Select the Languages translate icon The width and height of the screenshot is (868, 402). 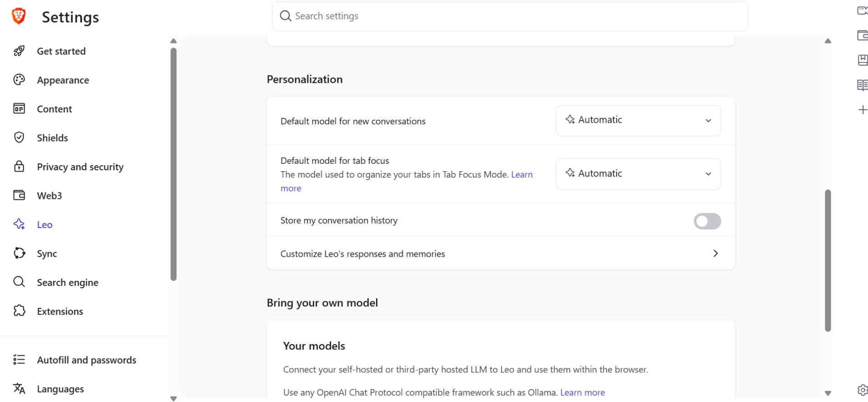tap(19, 388)
